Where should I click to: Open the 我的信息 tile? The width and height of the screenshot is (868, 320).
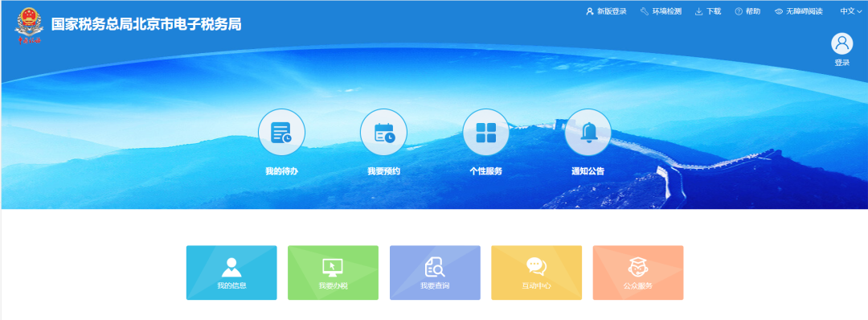231,273
